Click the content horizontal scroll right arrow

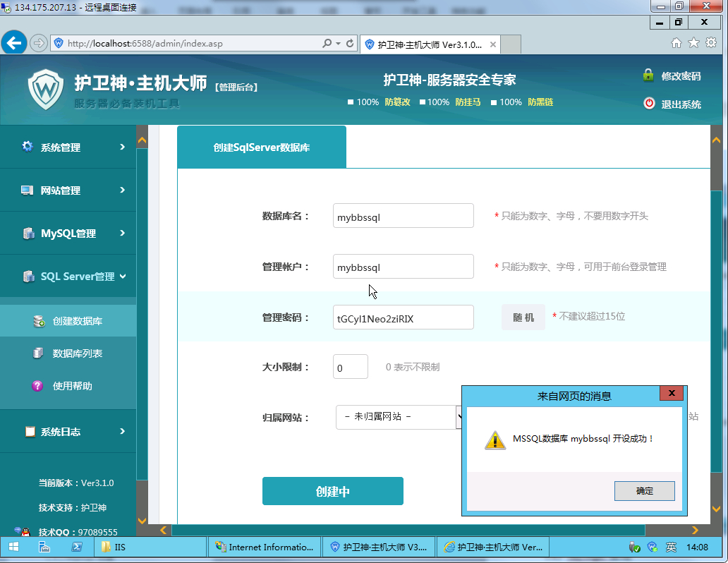click(695, 530)
